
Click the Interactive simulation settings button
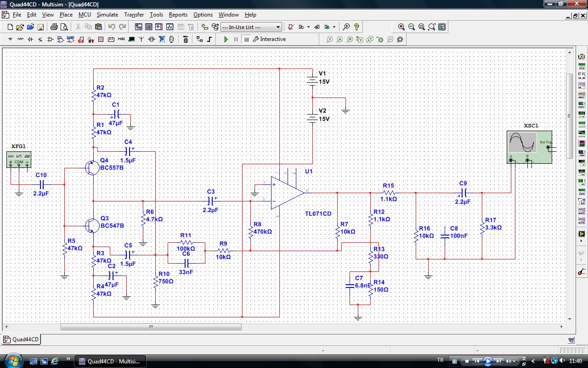pos(269,40)
